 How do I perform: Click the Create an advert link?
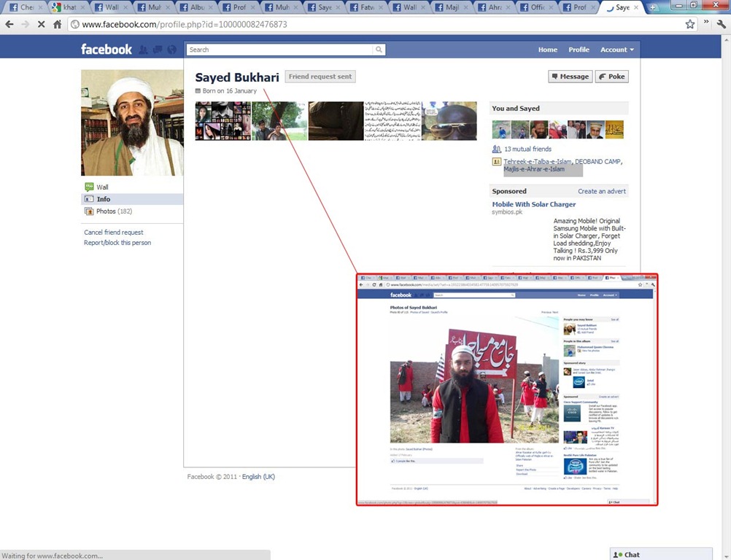coord(602,191)
